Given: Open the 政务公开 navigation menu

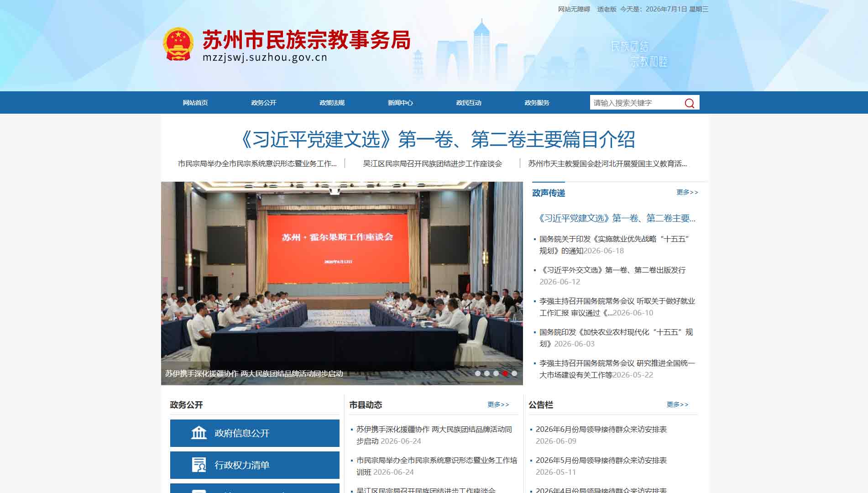Looking at the screenshot, I should pyautogui.click(x=264, y=103).
